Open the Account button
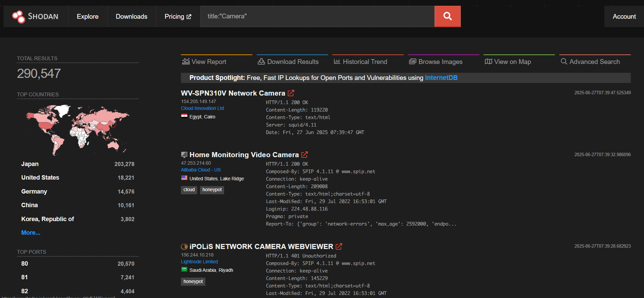 (x=624, y=16)
